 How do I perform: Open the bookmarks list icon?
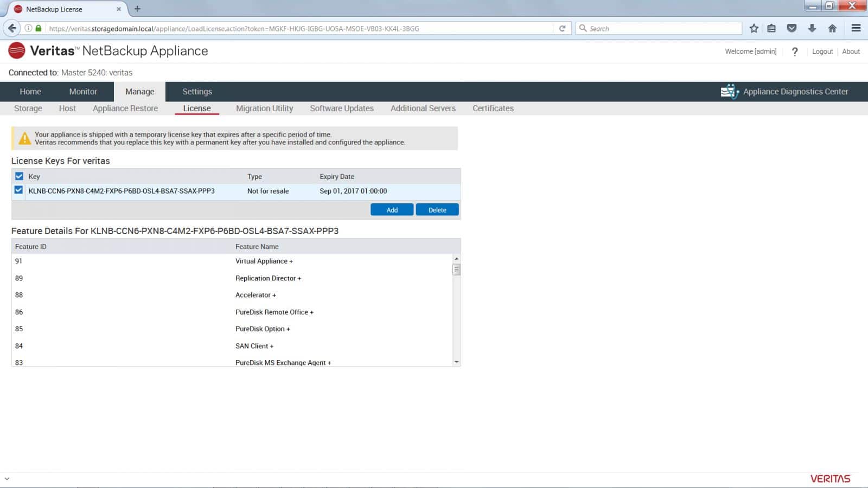click(x=771, y=28)
